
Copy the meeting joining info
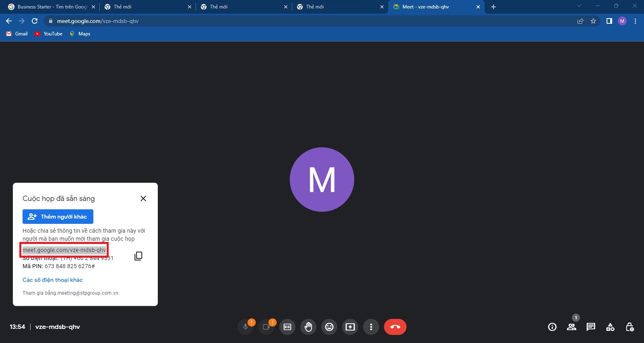138,256
